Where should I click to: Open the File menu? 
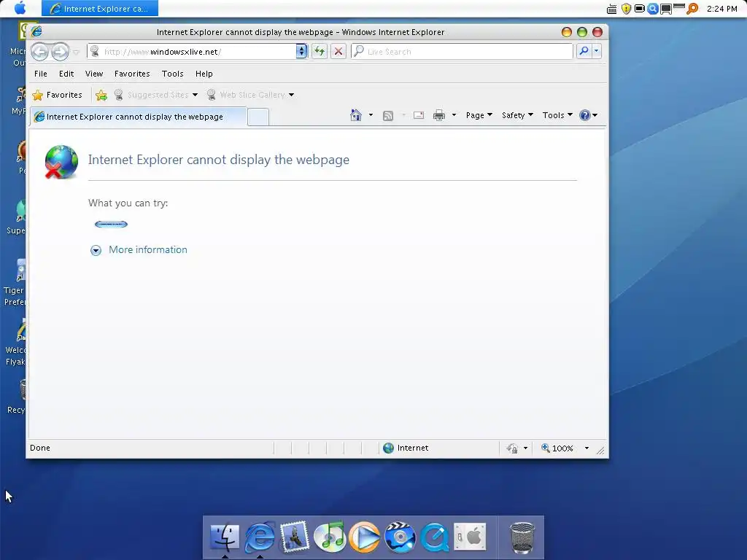(x=41, y=74)
